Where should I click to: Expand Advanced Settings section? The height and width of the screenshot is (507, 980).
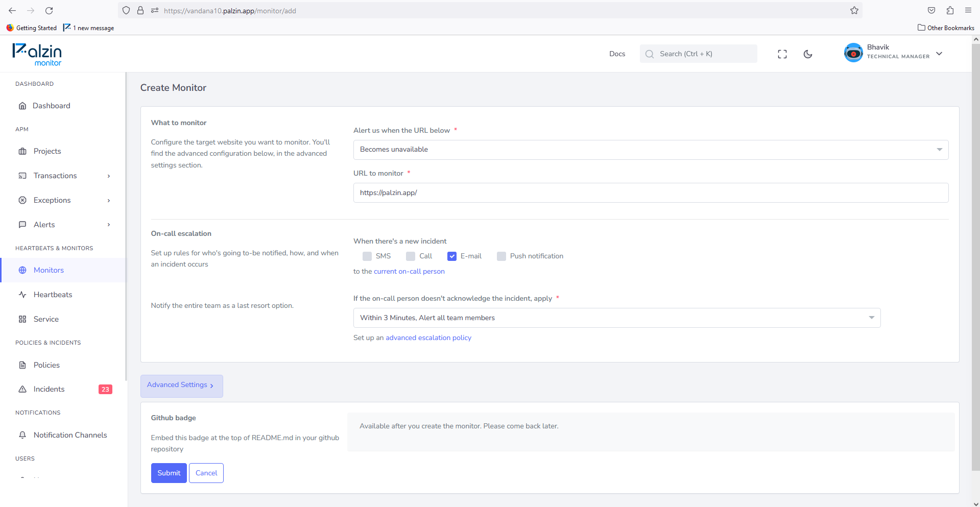181,385
